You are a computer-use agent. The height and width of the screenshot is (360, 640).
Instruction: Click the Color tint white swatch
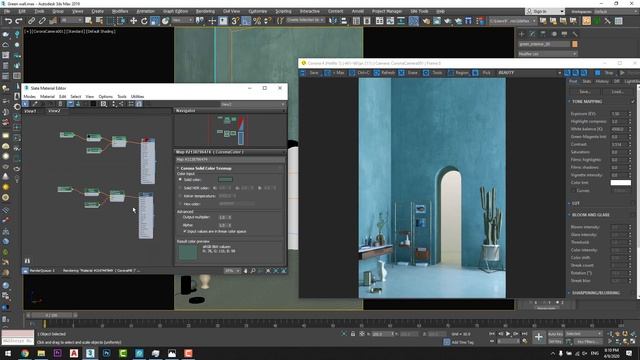click(620, 183)
